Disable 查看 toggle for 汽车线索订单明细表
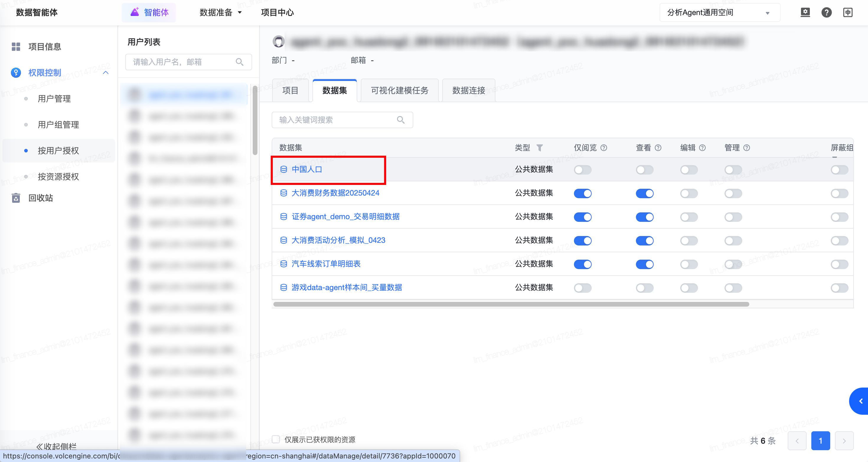The width and height of the screenshot is (868, 462). (x=644, y=264)
